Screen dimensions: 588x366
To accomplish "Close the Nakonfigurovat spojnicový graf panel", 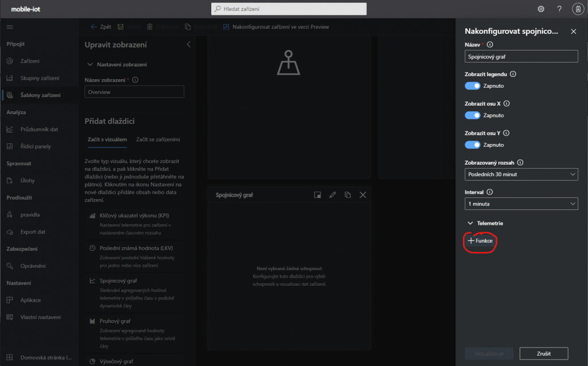I will (x=573, y=32).
